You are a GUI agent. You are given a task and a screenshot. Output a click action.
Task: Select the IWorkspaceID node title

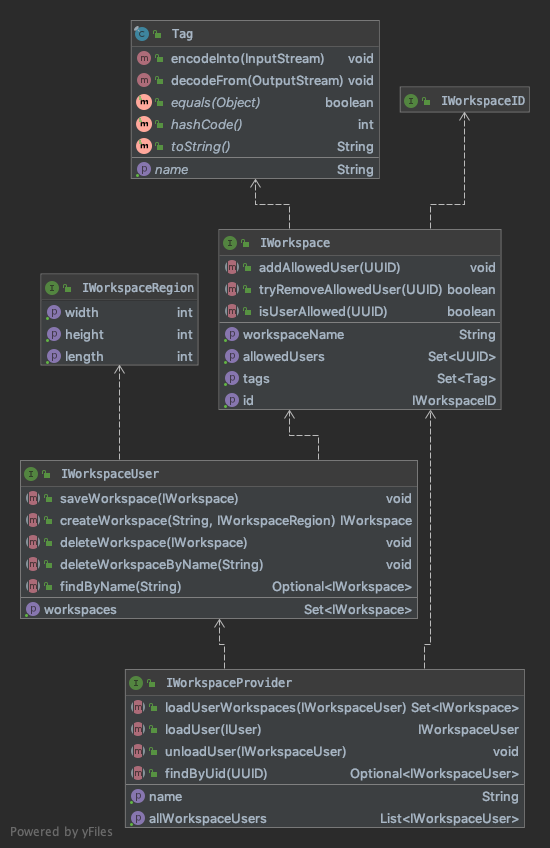(x=483, y=101)
